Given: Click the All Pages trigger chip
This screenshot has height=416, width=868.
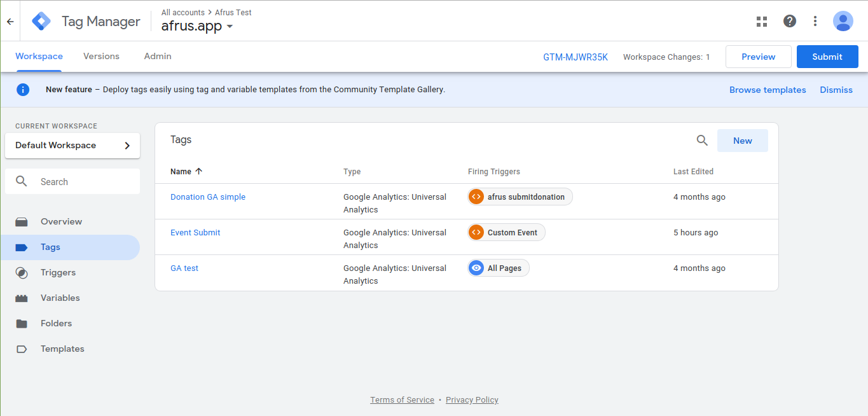Looking at the screenshot, I should click(499, 268).
